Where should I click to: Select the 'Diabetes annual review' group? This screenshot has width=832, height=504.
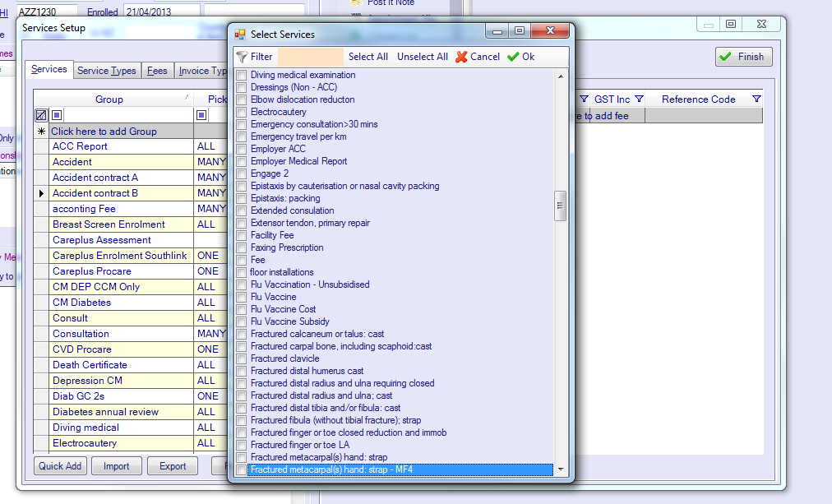122,412
